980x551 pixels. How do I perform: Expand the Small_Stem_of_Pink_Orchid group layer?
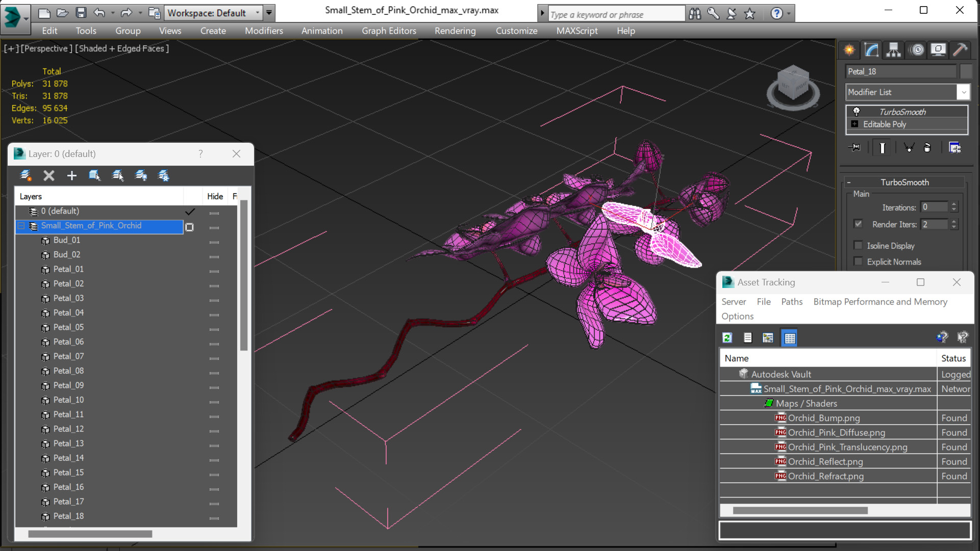[x=21, y=225]
